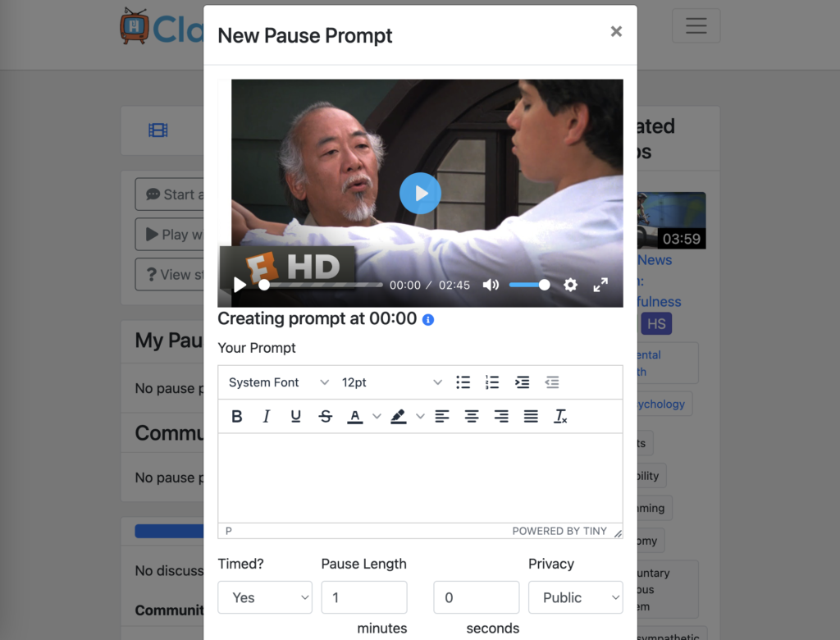This screenshot has width=840, height=640.
Task: Open the Privacy Public dropdown
Action: 575,597
